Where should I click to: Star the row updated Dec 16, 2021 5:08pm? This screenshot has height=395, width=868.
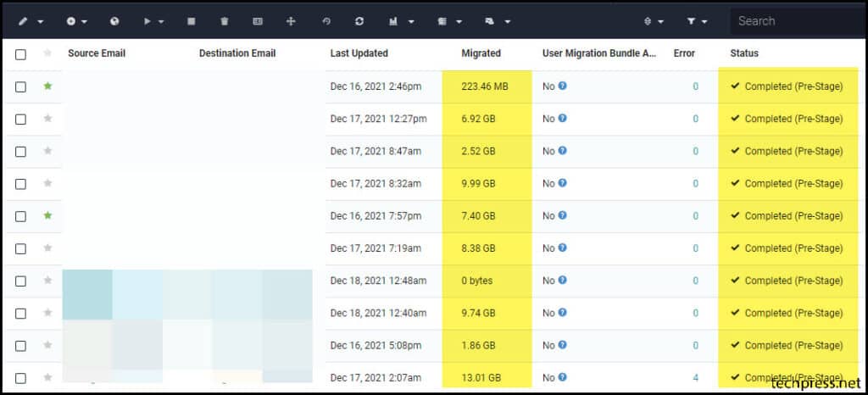coord(47,345)
